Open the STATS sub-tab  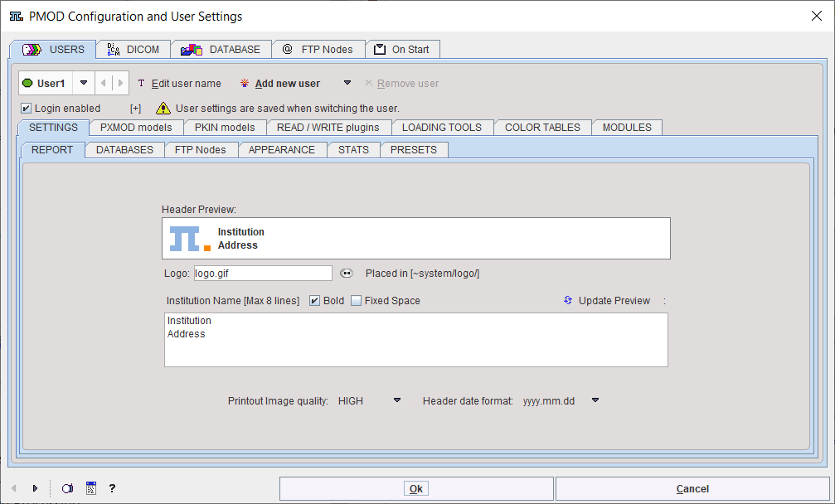tap(353, 150)
